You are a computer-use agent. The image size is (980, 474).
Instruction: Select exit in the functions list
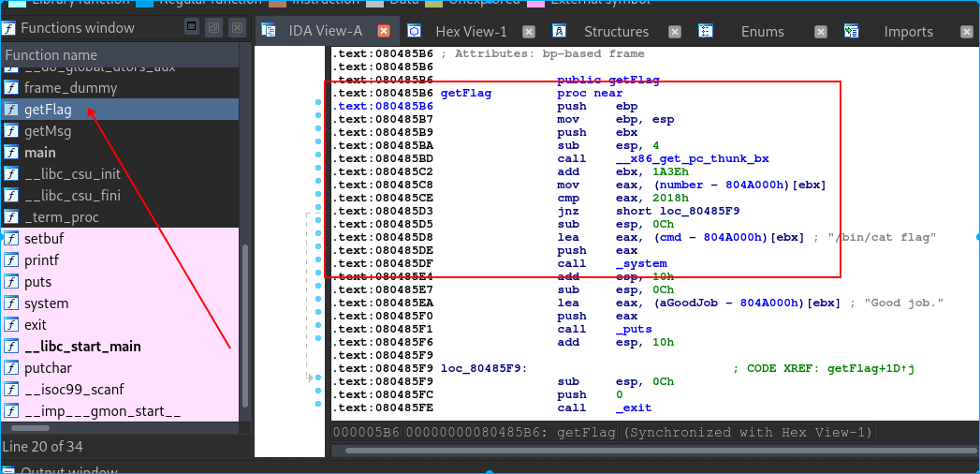[119, 325]
